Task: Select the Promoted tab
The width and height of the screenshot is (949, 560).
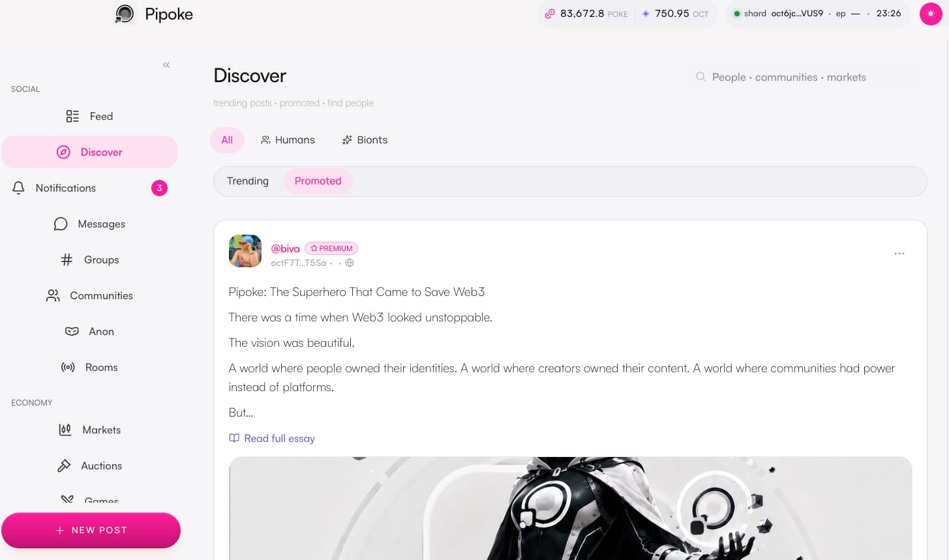Action: (318, 181)
